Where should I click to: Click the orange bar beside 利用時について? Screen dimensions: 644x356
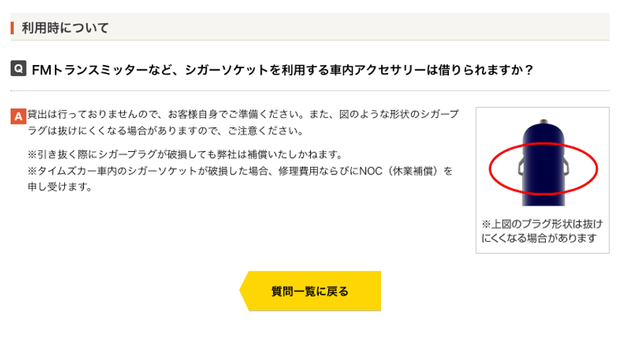(13, 28)
